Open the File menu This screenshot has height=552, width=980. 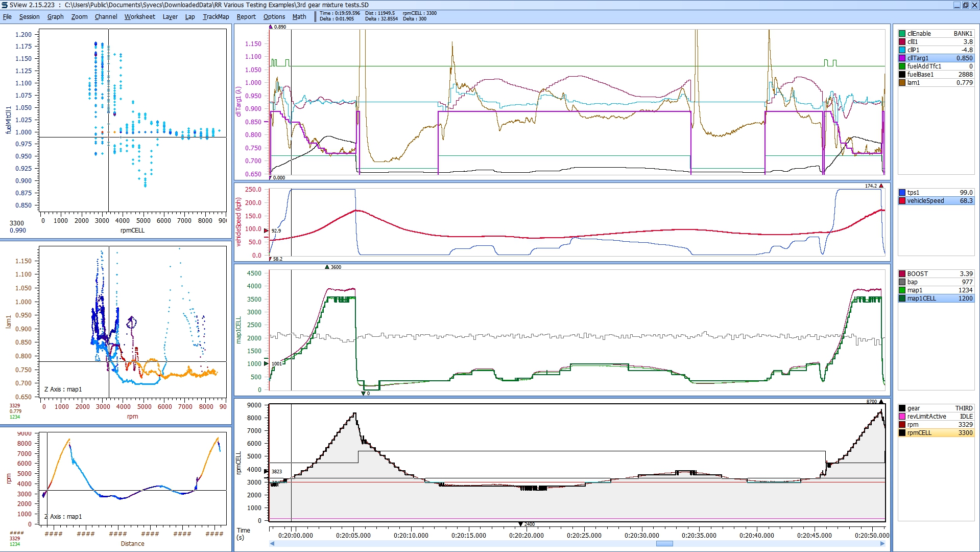(x=7, y=16)
